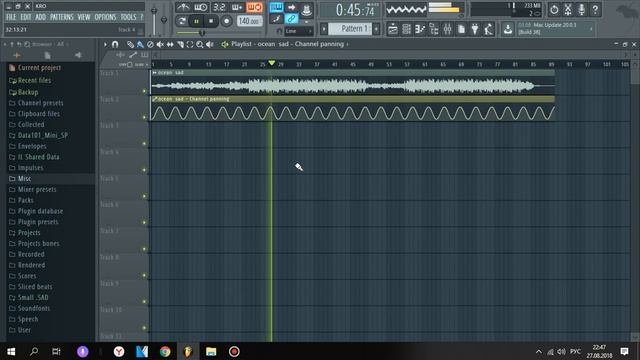
Task: Click the record button
Action: 227,21
